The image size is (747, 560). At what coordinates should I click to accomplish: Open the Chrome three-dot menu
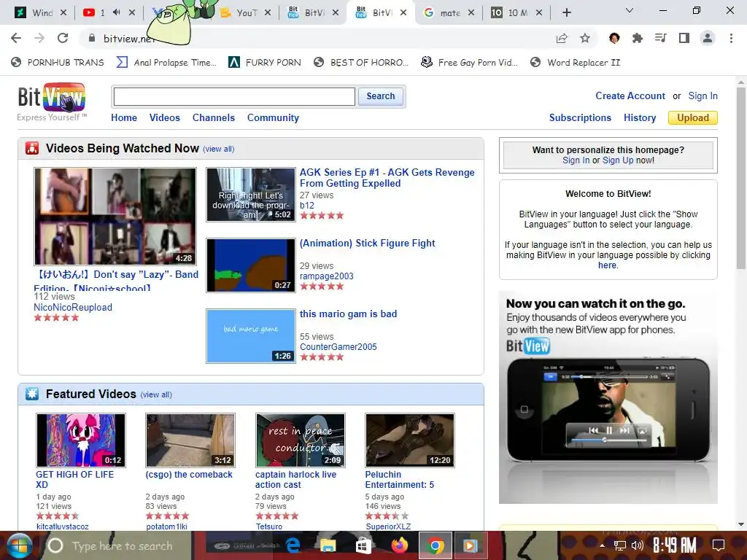[731, 38]
